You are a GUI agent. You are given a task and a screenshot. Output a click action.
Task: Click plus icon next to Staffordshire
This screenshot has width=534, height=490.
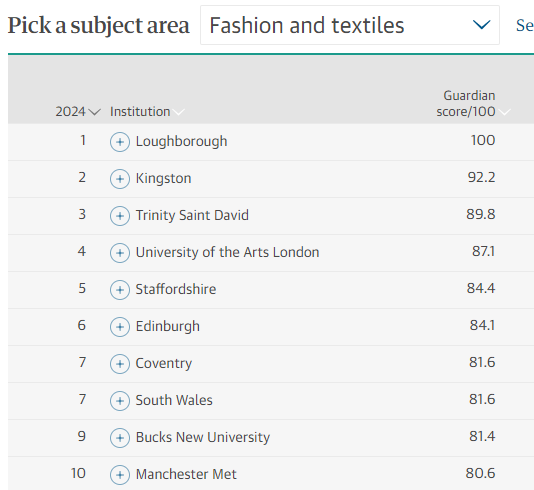point(120,290)
